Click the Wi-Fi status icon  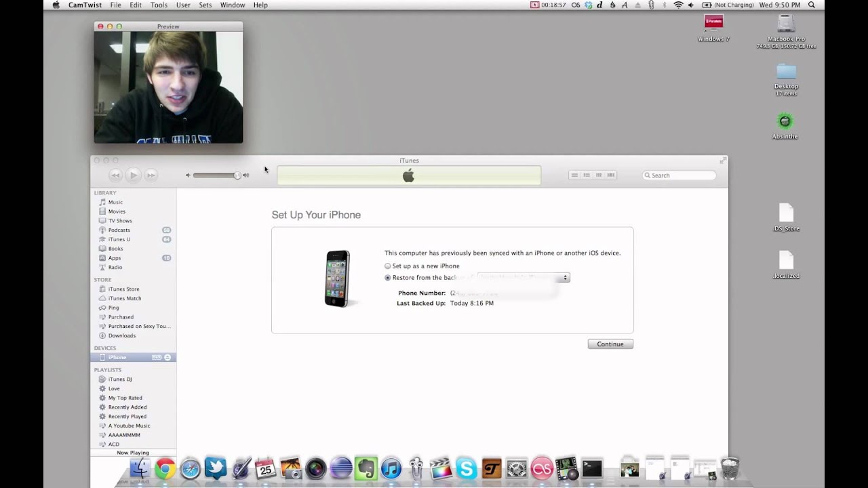(x=678, y=5)
